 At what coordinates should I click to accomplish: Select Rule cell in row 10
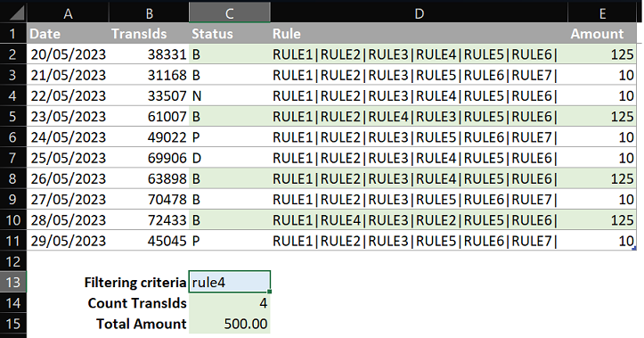[x=419, y=220]
